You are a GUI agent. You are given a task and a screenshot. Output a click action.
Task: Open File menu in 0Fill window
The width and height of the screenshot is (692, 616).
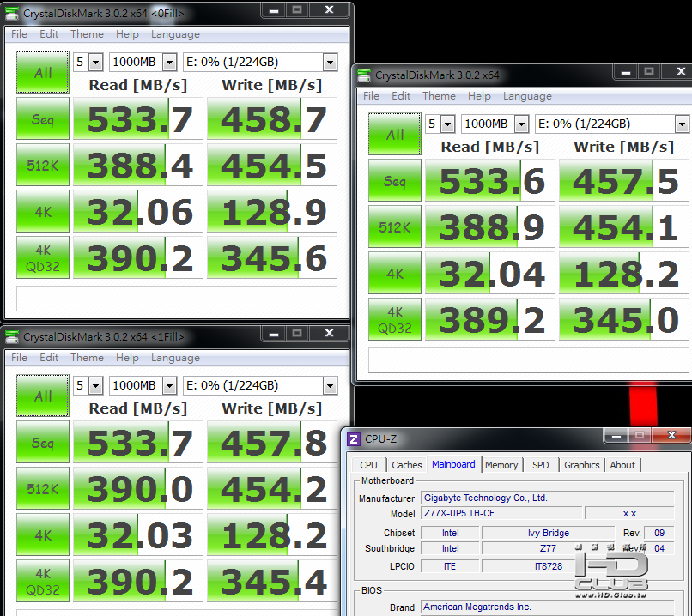[19, 34]
